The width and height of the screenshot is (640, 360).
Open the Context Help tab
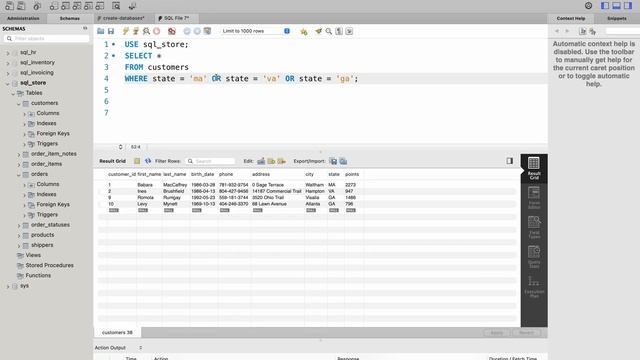pos(571,18)
